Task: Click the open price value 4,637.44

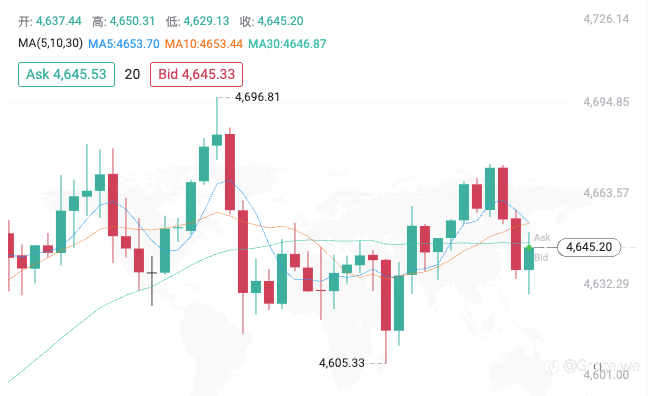Action: pyautogui.click(x=59, y=21)
